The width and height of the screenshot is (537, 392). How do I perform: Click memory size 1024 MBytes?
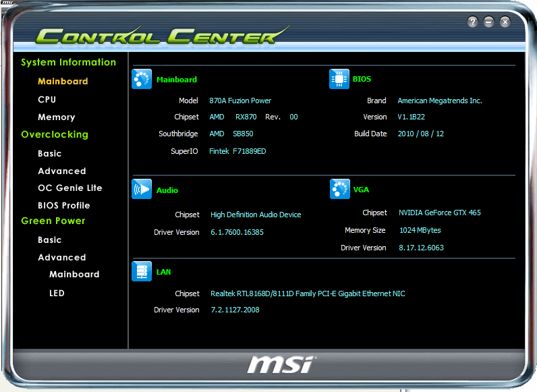pos(420,230)
